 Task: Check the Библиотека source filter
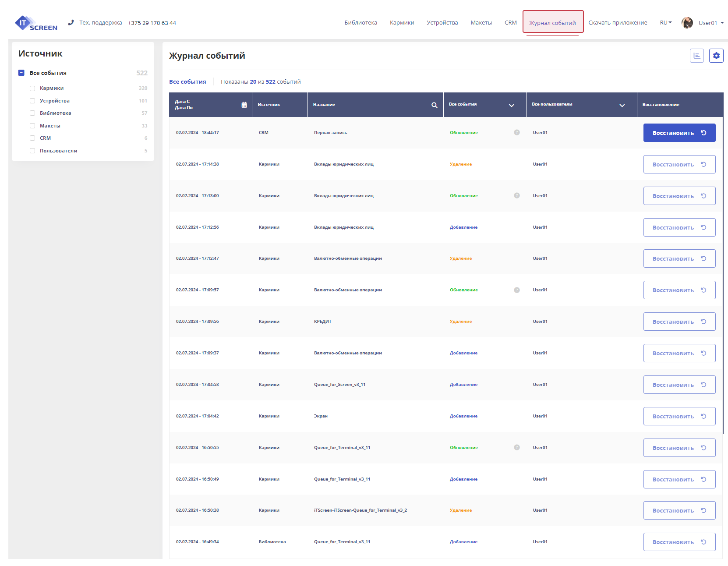pos(32,113)
